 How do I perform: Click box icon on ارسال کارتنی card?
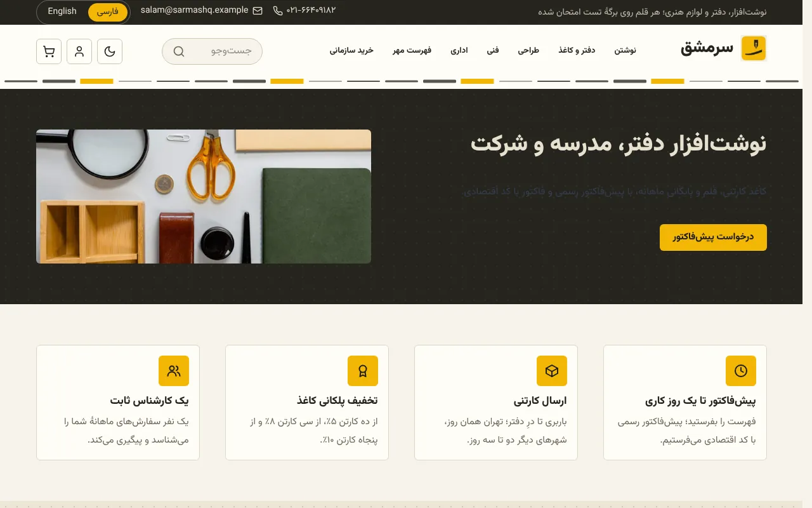pos(552,371)
